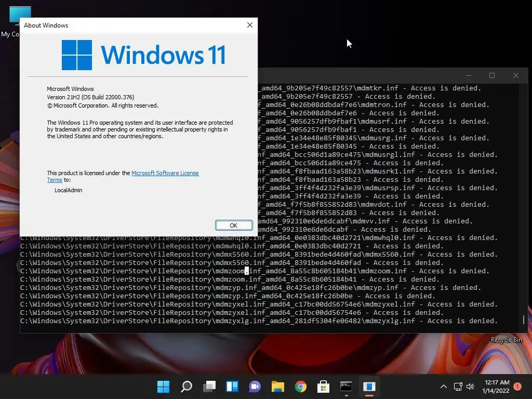Click the console line ending mdmvdot.inf

pos(374,205)
